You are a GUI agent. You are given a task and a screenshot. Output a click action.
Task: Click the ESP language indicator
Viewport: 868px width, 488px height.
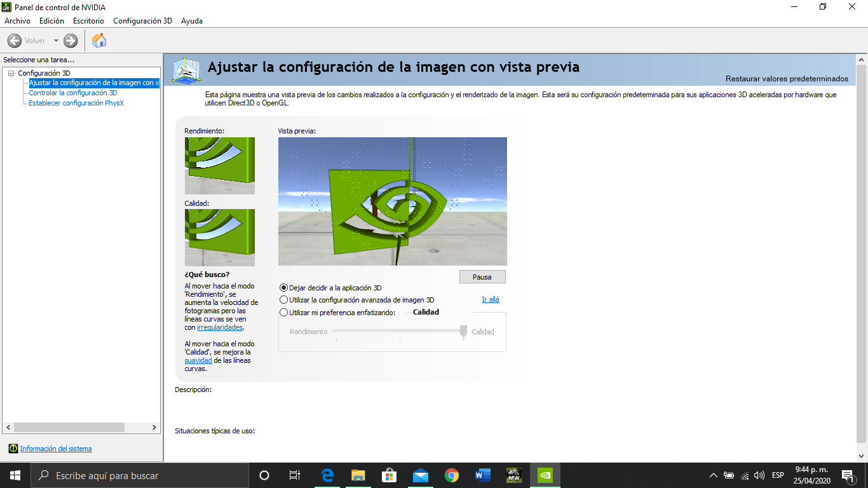tap(778, 475)
